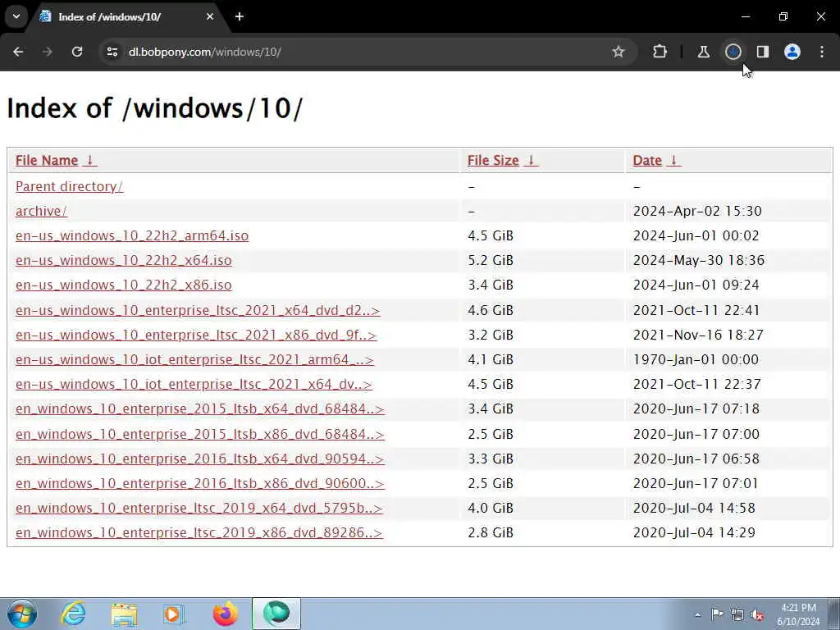Click the iot_enterprise_ltsc_2021_arm64 link
This screenshot has width=840, height=630.
(194, 359)
